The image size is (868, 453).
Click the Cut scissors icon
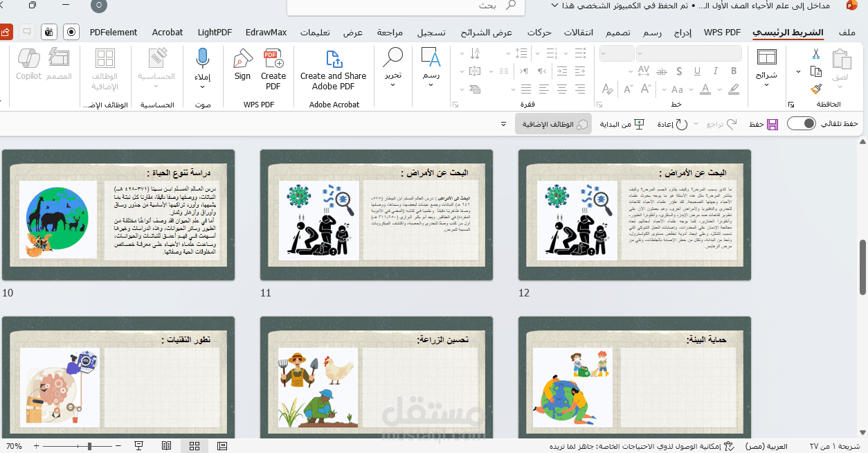pyautogui.click(x=816, y=54)
